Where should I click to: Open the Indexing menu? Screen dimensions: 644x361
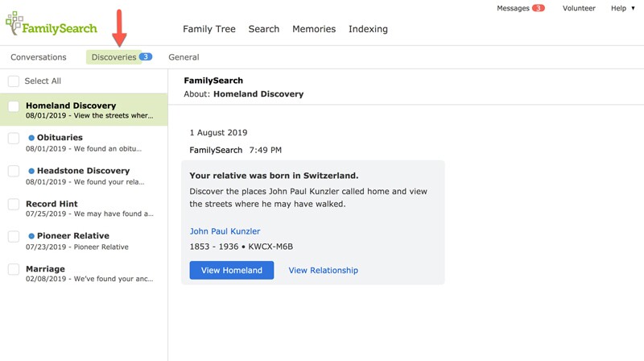368,29
